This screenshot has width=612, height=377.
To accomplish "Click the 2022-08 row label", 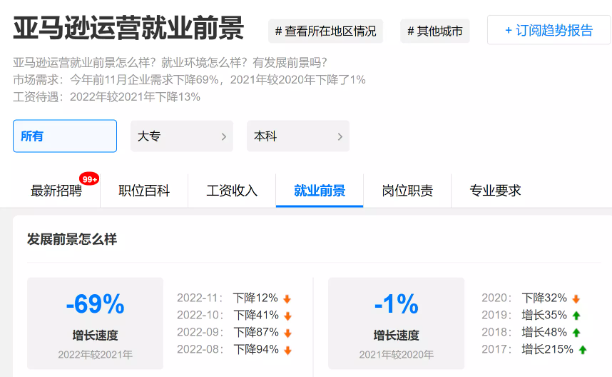I will click(200, 349).
